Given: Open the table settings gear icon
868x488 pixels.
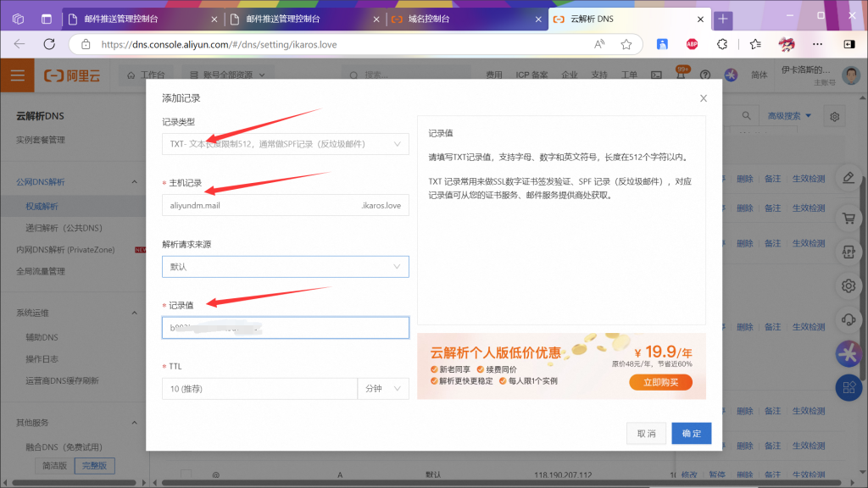Looking at the screenshot, I should coord(835,116).
